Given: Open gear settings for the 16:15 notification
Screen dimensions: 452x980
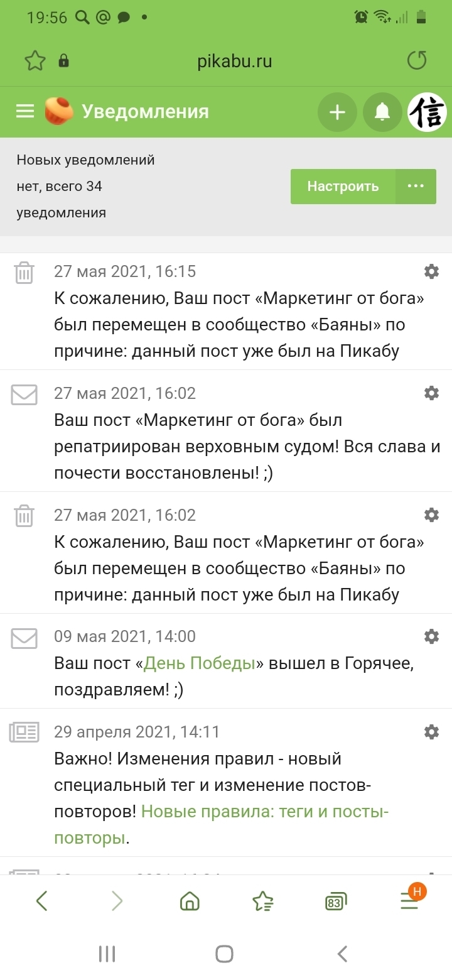Looking at the screenshot, I should [431, 271].
